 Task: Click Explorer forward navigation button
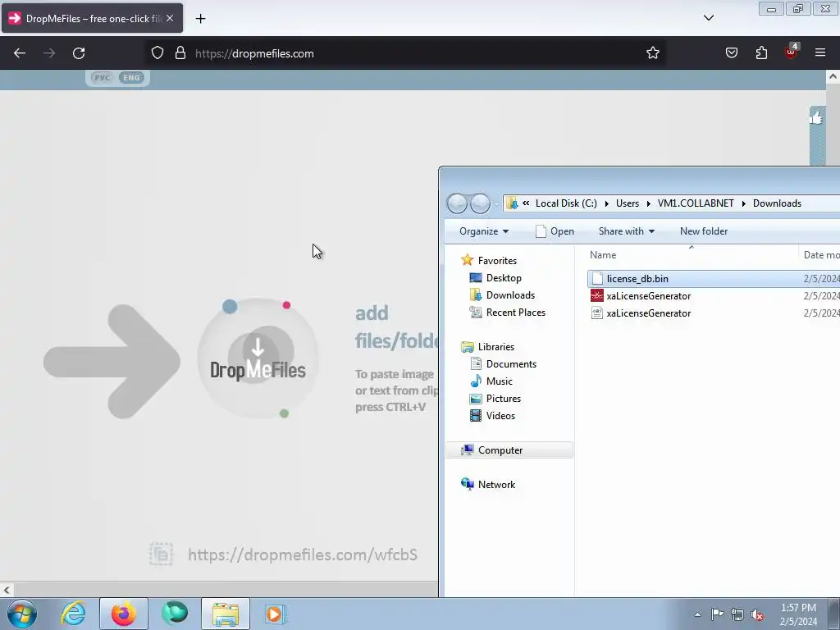pyautogui.click(x=479, y=203)
